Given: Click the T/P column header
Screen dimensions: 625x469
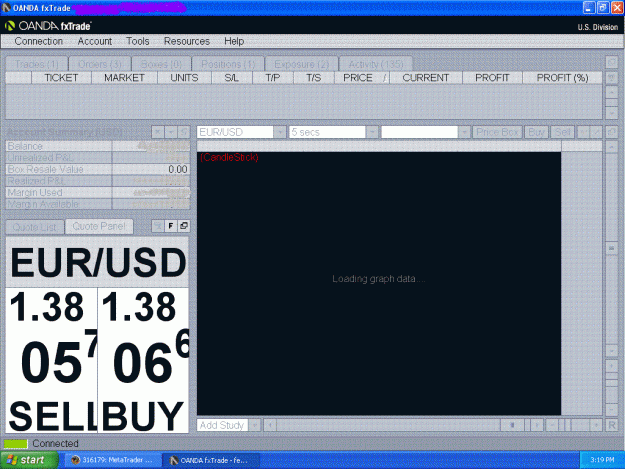Looking at the screenshot, I should [x=273, y=78].
